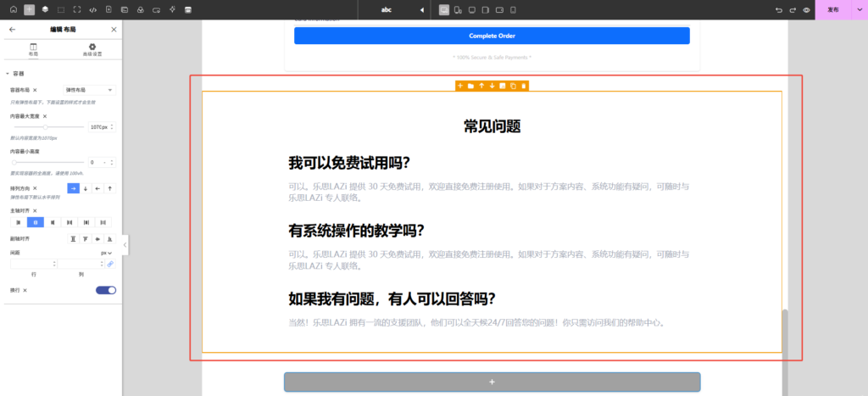This screenshot has width=868, height=396.
Task: Duplicate the selected container via copy icon
Action: [513, 86]
